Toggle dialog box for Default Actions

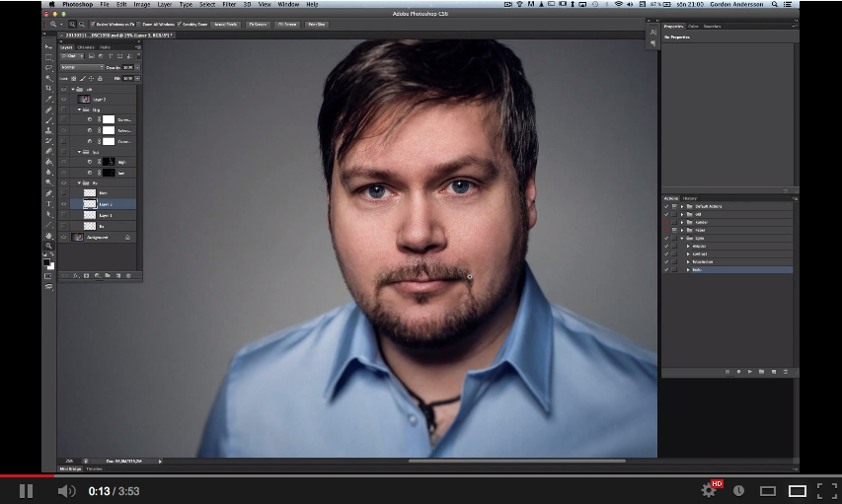[x=674, y=206]
